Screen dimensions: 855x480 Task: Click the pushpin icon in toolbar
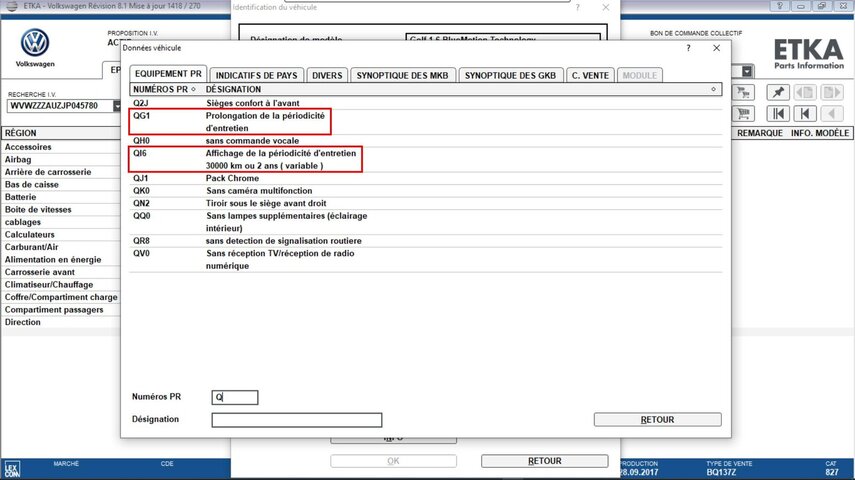point(778,92)
